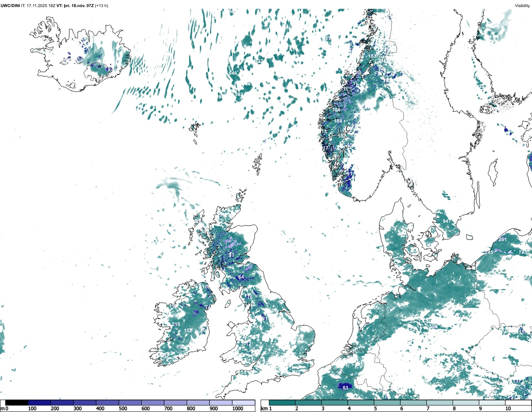This screenshot has width=532, height=412.
Task: Click the '1000' label on the metre legend
Action: click(x=238, y=409)
